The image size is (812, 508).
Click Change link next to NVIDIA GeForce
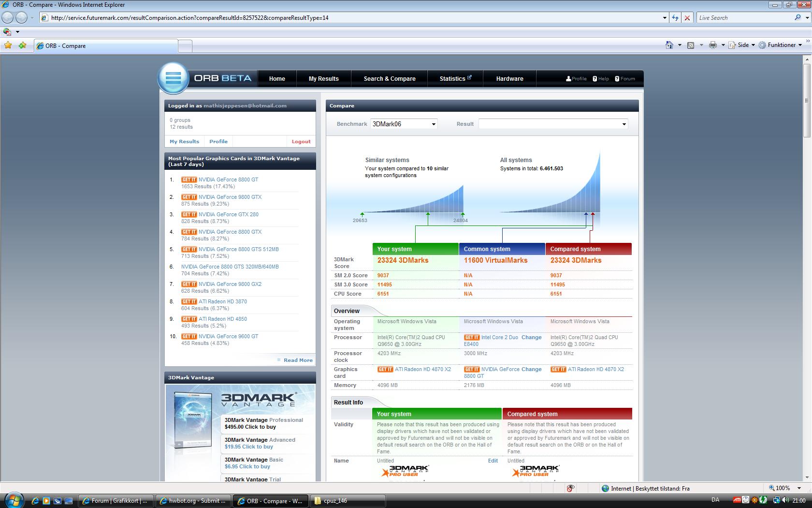tap(531, 369)
